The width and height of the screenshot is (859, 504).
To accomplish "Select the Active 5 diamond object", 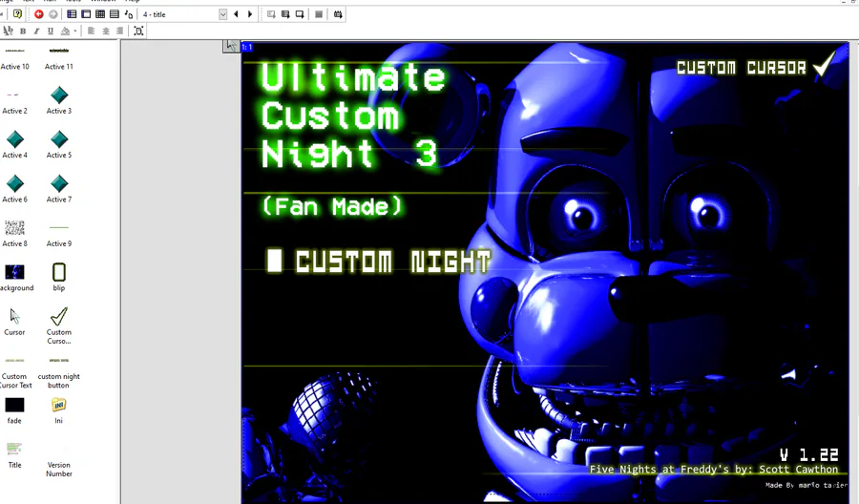I will [x=58, y=139].
